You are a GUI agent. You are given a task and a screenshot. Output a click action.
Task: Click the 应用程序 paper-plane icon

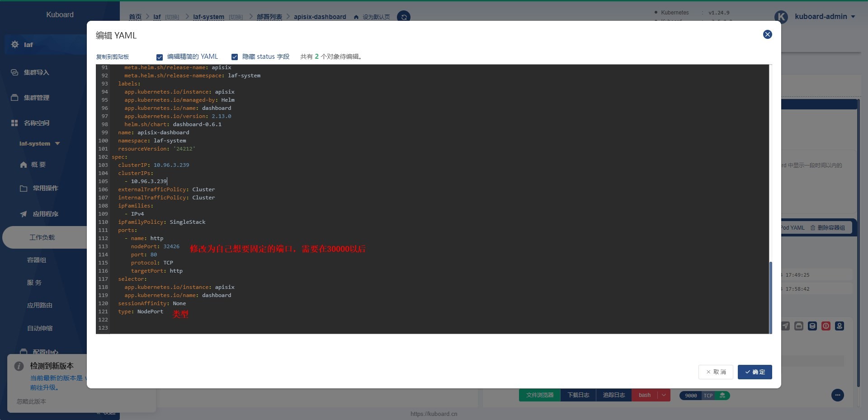(x=24, y=214)
